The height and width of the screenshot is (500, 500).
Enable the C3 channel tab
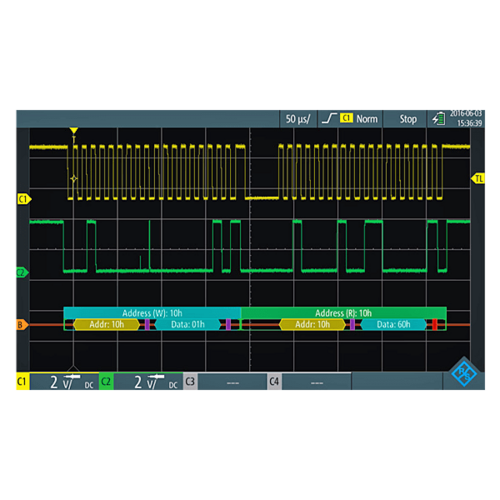click(190, 381)
